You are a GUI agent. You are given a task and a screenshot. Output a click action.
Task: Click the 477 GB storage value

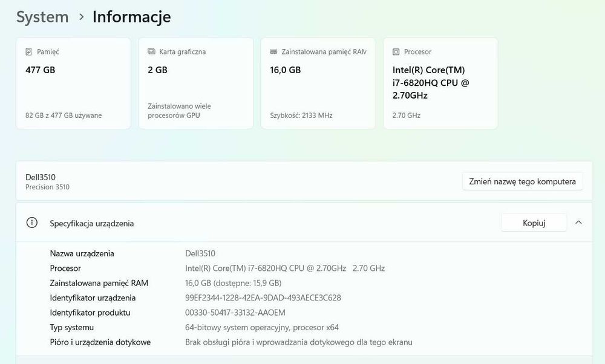(x=40, y=70)
